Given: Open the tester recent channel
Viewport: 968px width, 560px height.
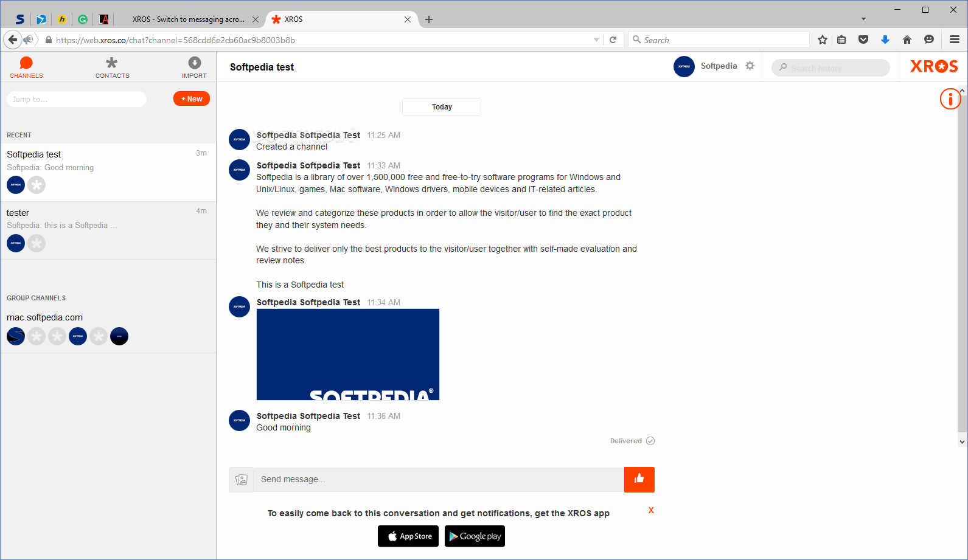Looking at the screenshot, I should pyautogui.click(x=108, y=231).
